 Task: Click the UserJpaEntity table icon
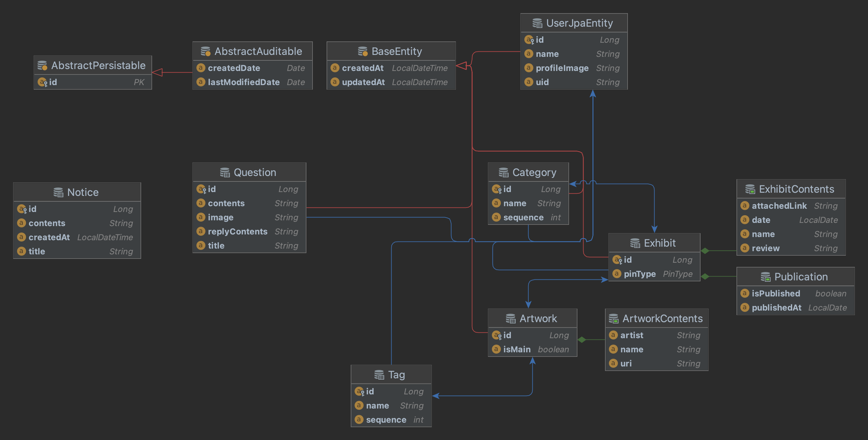537,23
